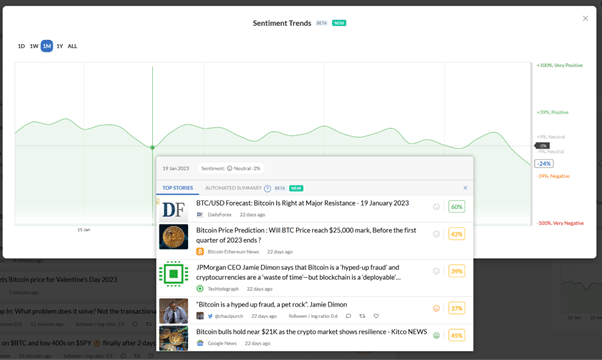Click the green happy face sentiment icon

click(x=436, y=335)
